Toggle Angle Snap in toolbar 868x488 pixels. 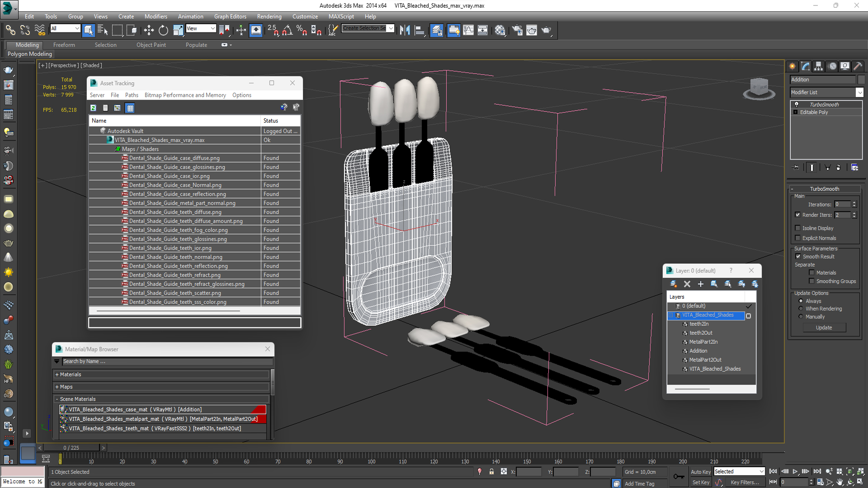[x=287, y=30]
